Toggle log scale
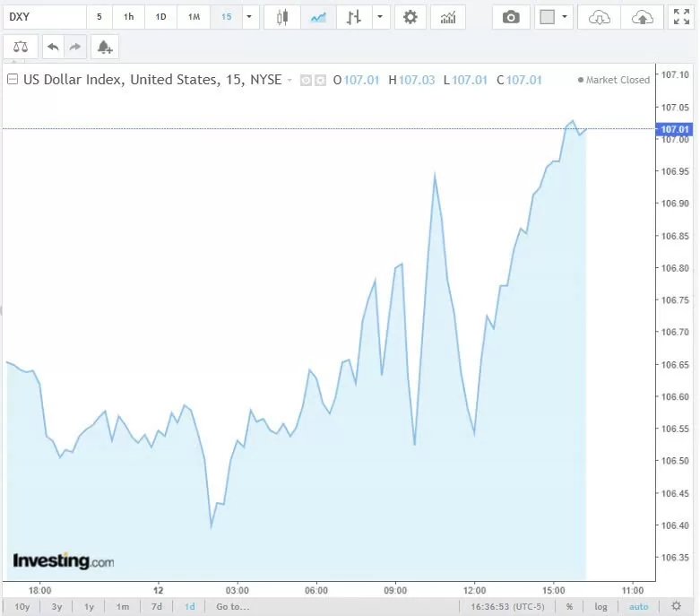 click(601, 607)
